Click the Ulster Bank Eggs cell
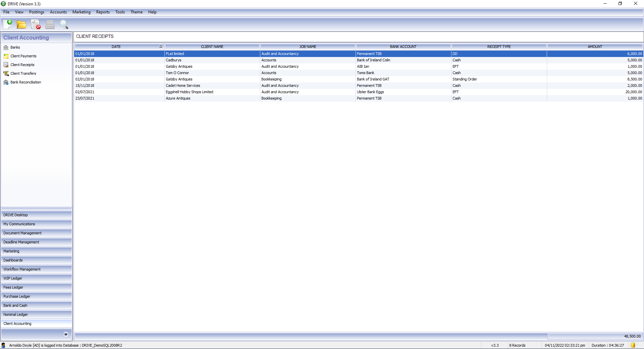644x349 pixels. 403,92
